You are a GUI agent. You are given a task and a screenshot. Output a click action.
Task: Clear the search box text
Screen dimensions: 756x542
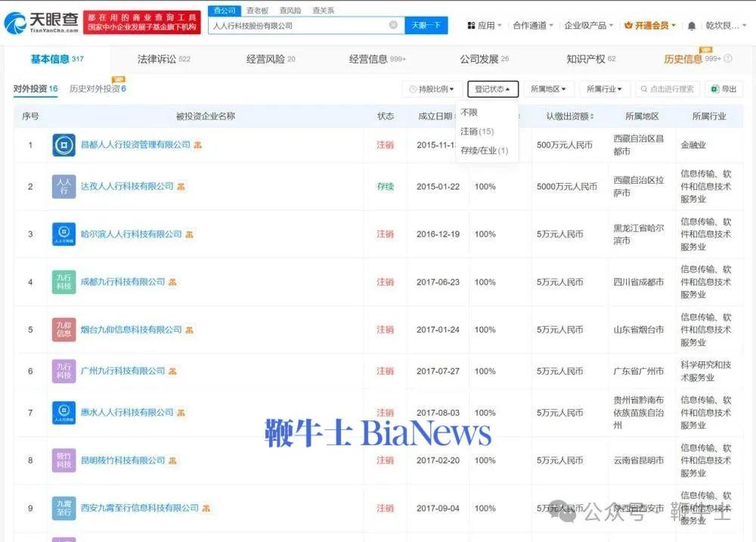click(x=393, y=25)
